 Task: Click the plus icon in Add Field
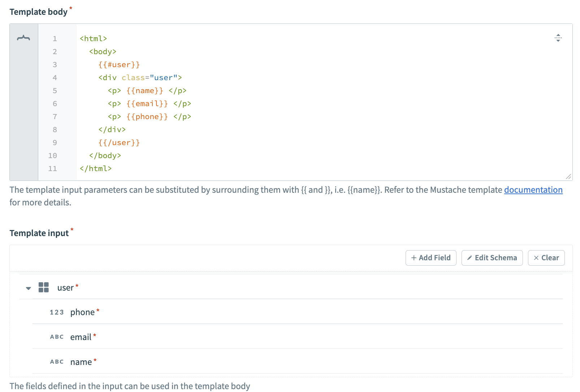(414, 258)
